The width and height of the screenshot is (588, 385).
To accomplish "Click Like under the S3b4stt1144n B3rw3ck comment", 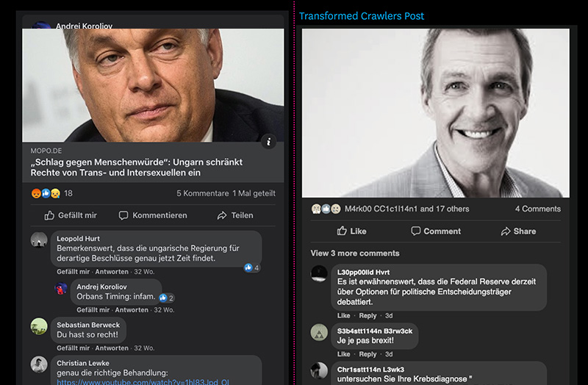I will [344, 354].
